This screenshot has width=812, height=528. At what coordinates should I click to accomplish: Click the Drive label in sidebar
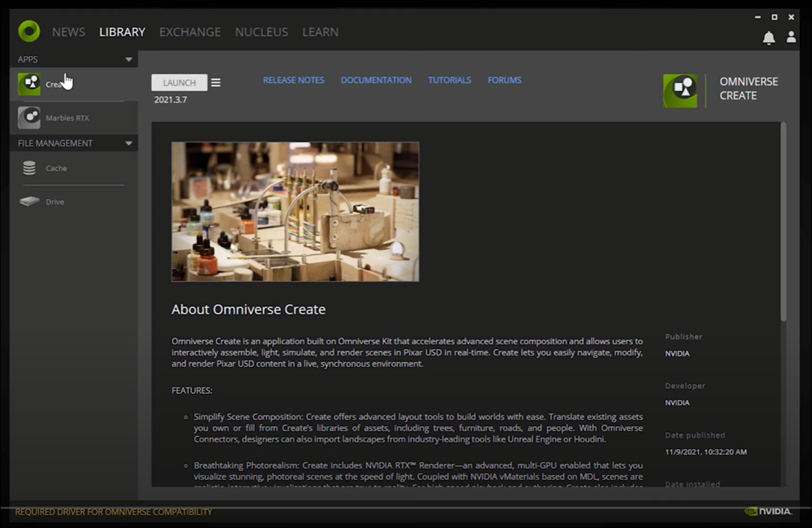click(55, 202)
